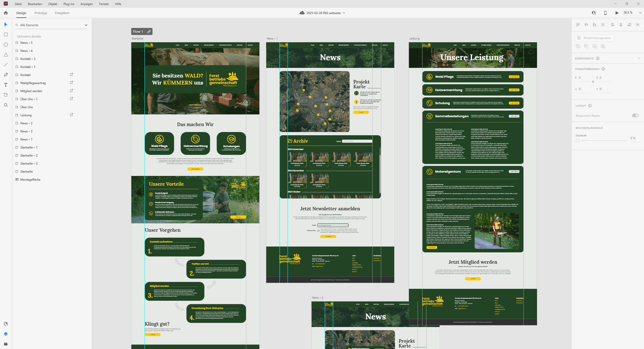Select the Ellipse tool
This screenshot has height=349, width=644.
pos(6,45)
